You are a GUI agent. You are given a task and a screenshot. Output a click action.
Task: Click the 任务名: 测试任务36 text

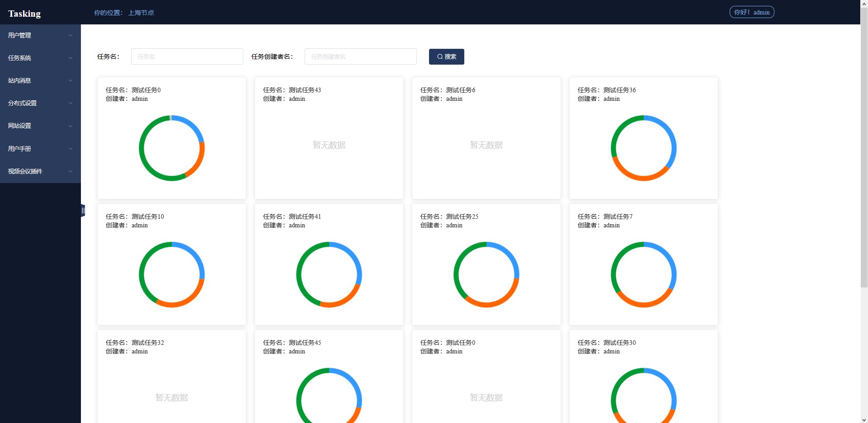click(607, 90)
